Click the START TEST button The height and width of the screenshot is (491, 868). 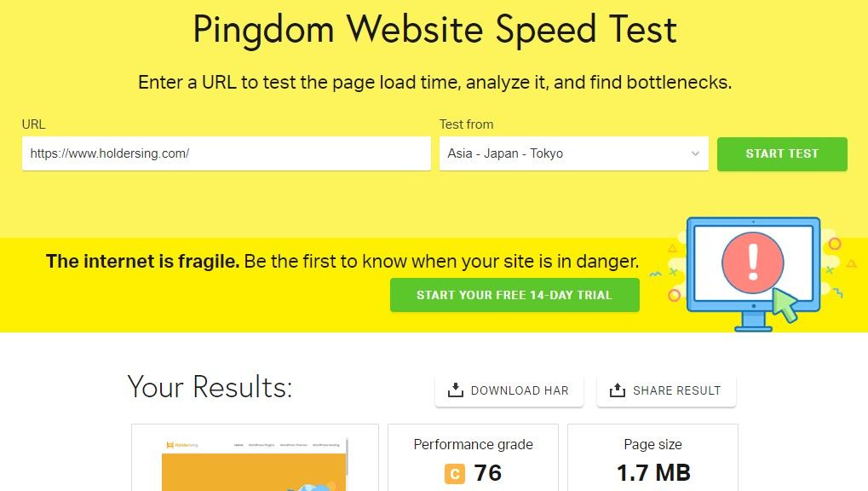coord(782,153)
